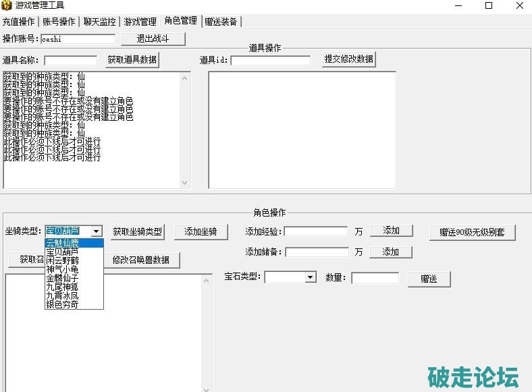532x392 pixels.
Task: Expand the 宝石类型 combo box
Action: [x=311, y=277]
